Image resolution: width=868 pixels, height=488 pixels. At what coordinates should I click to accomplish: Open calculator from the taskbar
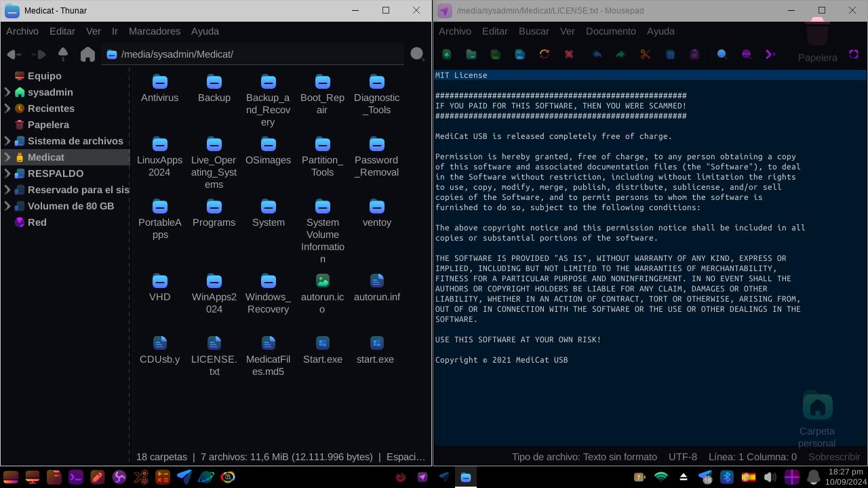point(163,477)
